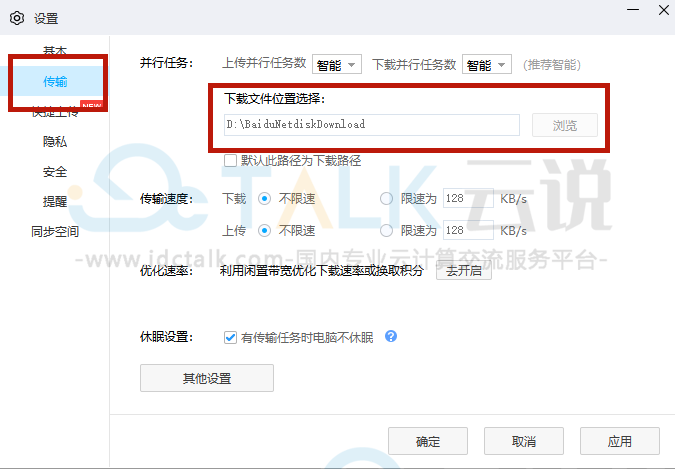
Task: Expand the 下载并行任务数 dropdown
Action: [x=486, y=65]
